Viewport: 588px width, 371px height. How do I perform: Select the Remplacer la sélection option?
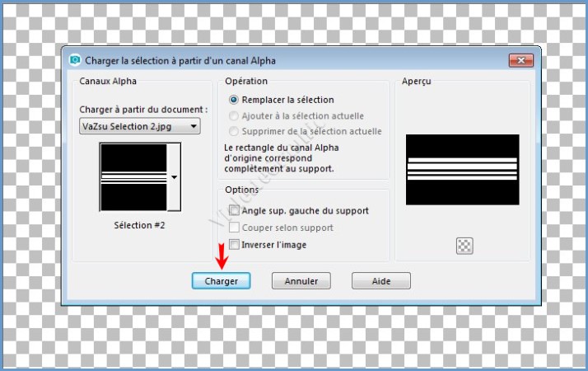click(x=235, y=100)
